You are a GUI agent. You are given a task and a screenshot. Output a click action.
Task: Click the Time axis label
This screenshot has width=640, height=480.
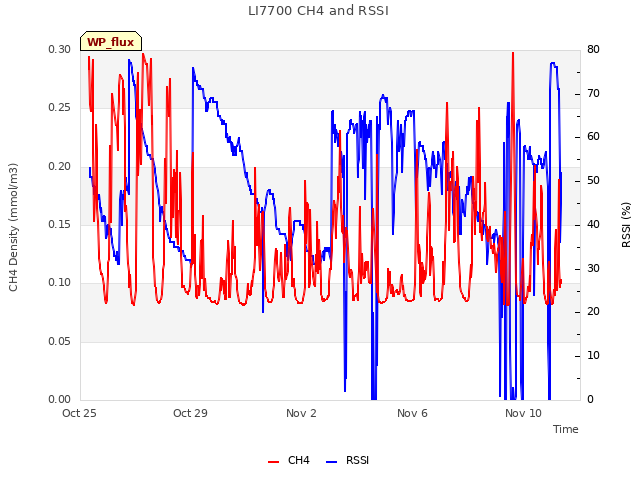(566, 429)
